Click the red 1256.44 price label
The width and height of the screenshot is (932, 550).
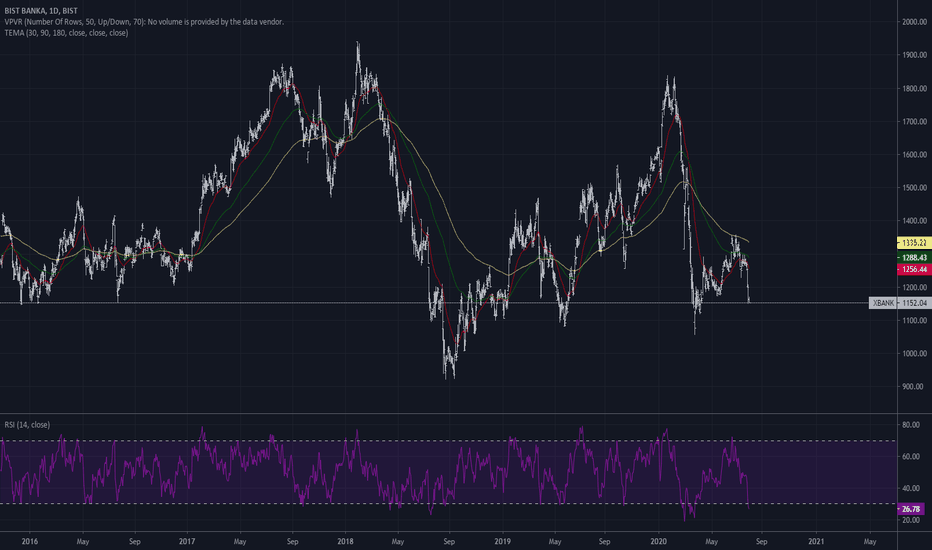914,269
